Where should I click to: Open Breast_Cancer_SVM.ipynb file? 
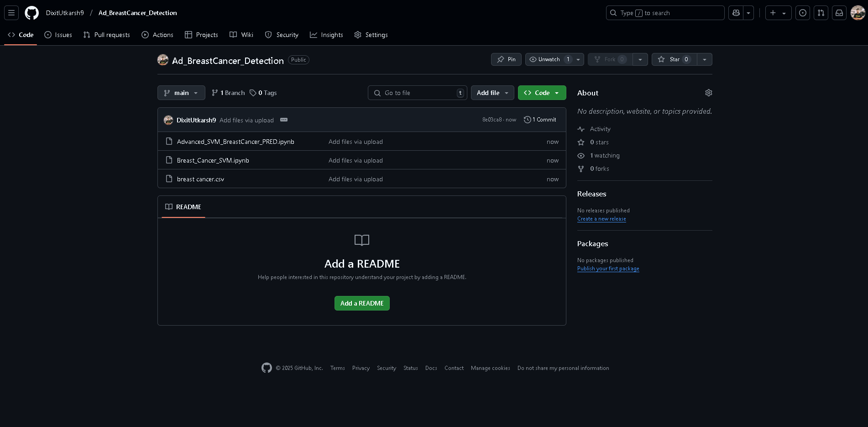(x=213, y=160)
